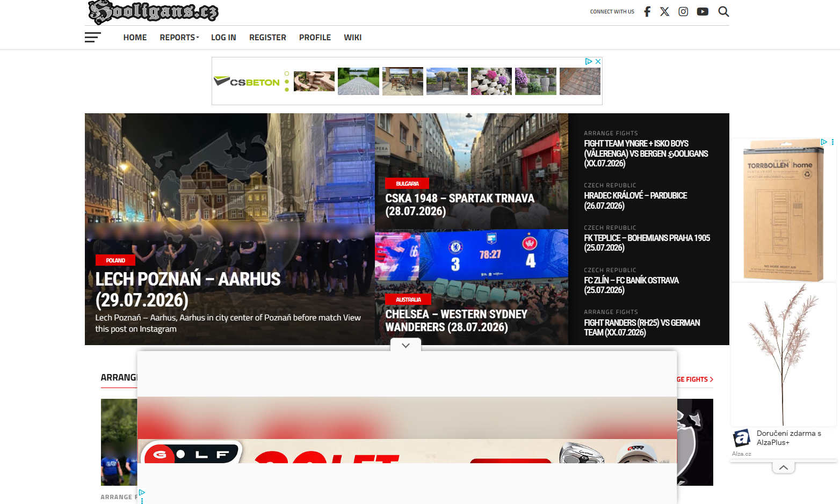Go to the Home menu item
Image resolution: width=840 pixels, height=504 pixels.
point(135,38)
